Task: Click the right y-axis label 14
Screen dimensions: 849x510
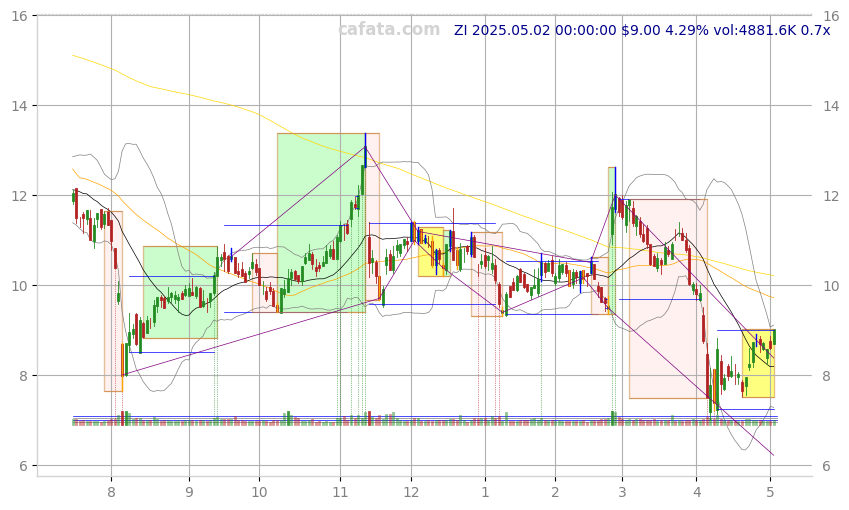Action: (831, 106)
